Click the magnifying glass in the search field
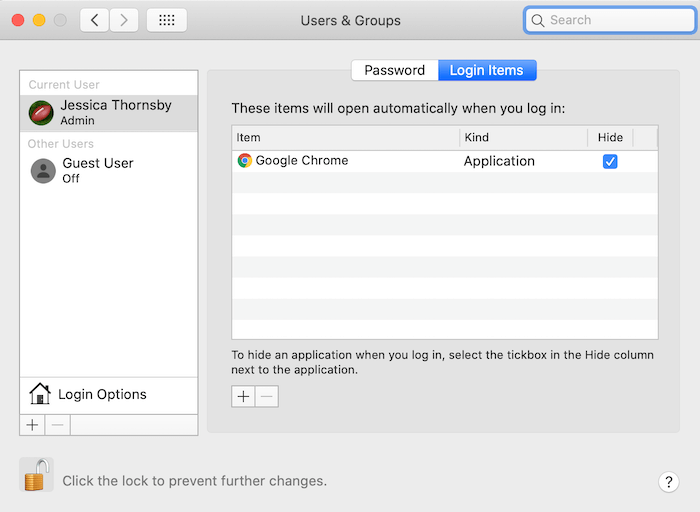700x512 pixels. [x=538, y=21]
